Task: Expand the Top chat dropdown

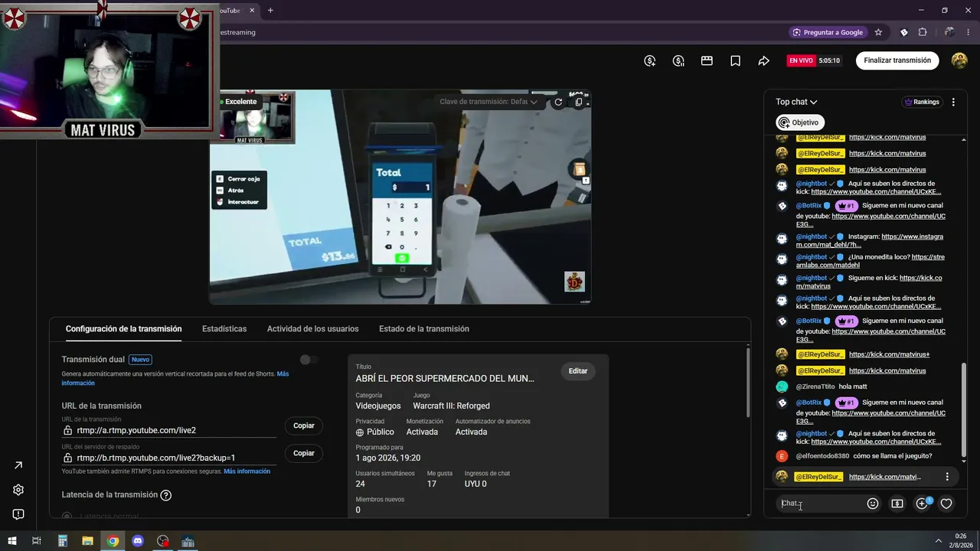Action: (x=796, y=102)
